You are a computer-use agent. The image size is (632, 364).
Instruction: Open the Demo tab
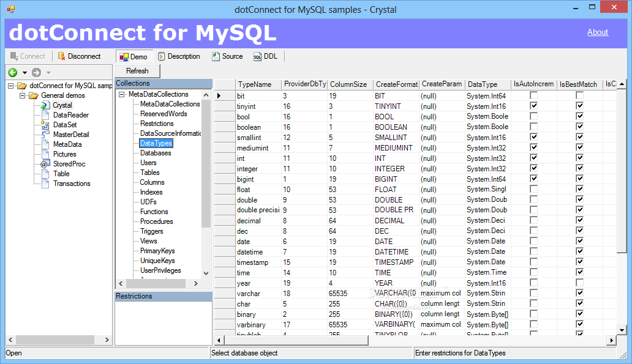point(134,57)
